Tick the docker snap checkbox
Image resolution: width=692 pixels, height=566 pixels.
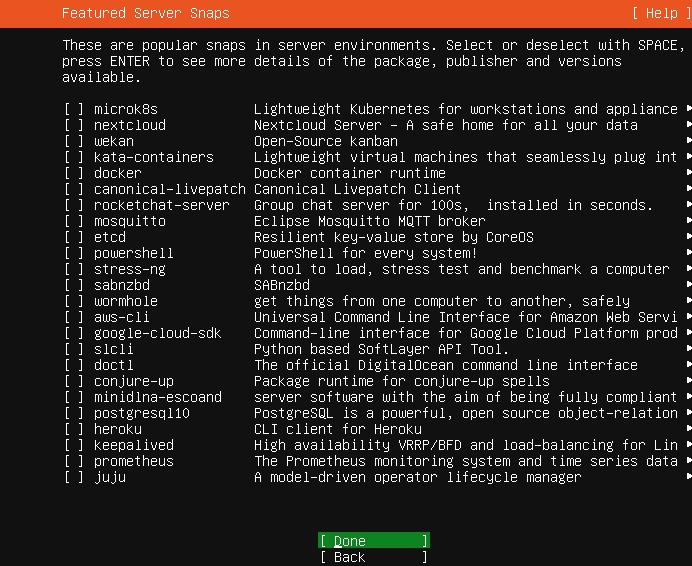74,173
